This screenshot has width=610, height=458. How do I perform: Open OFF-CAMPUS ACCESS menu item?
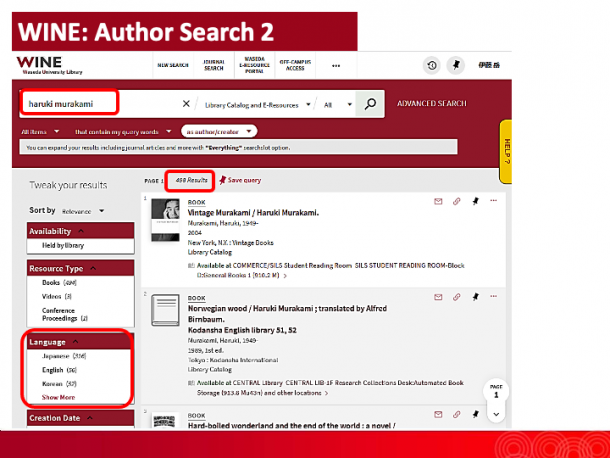295,65
